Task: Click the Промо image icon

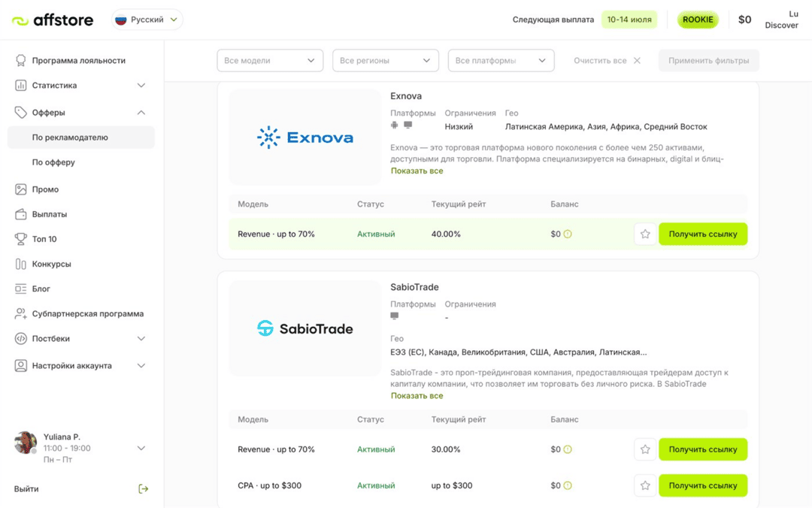Action: 21,189
